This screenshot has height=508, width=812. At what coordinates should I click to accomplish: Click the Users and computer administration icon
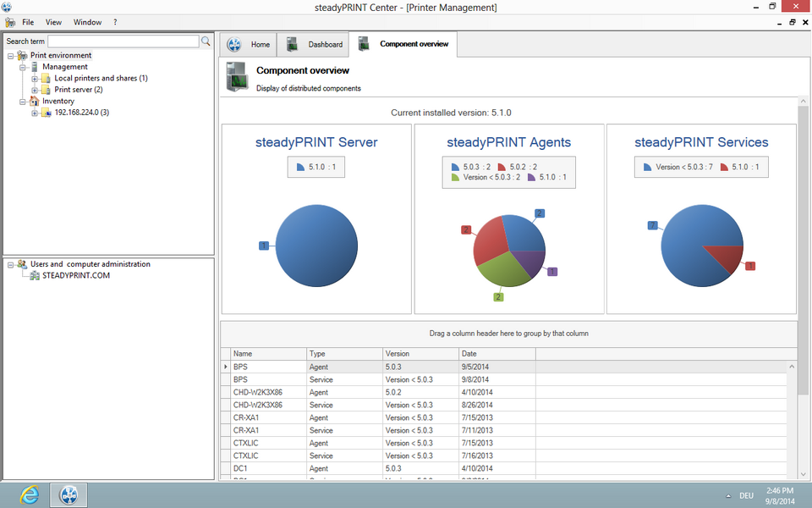(x=22, y=264)
